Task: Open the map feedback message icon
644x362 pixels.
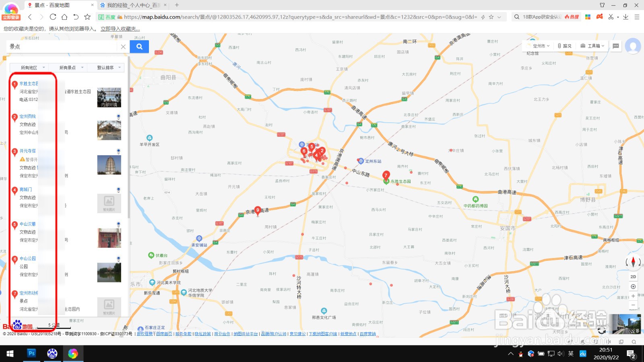Action: pos(616,46)
